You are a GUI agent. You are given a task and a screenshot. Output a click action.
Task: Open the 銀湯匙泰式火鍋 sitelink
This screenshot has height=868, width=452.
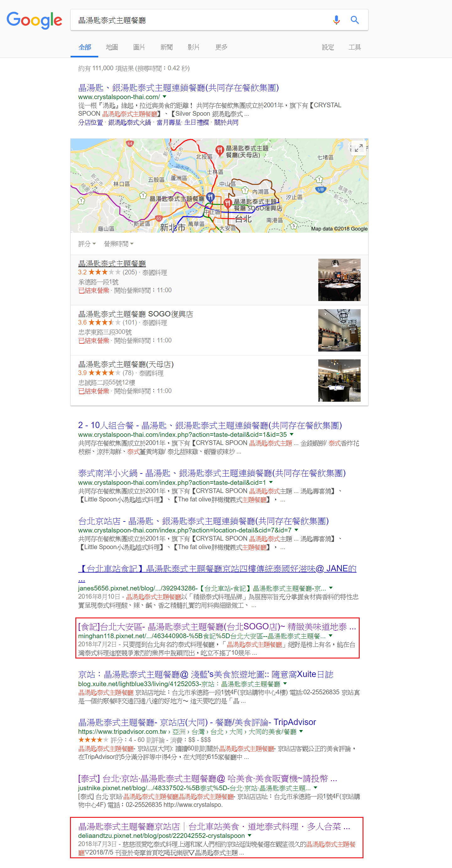[x=130, y=123]
